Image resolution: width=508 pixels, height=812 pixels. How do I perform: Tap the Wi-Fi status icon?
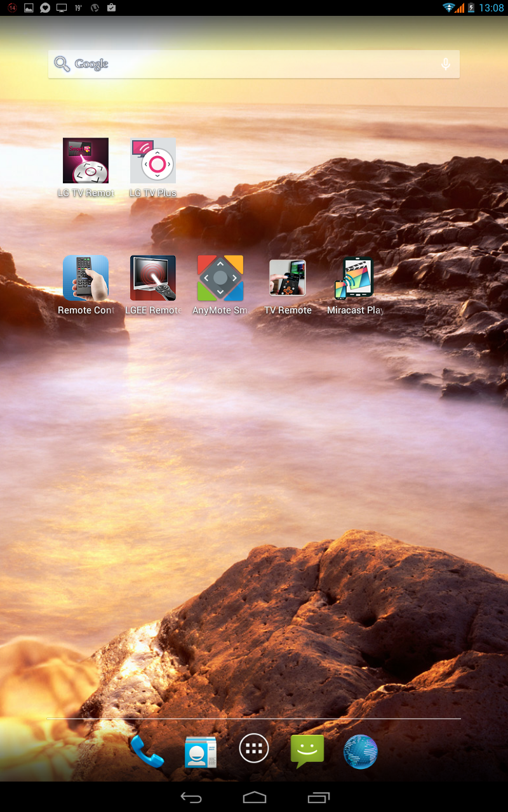click(449, 8)
